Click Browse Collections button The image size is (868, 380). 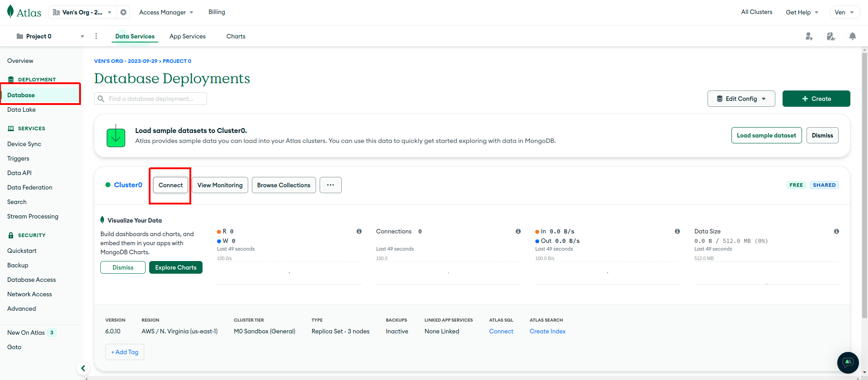[283, 185]
